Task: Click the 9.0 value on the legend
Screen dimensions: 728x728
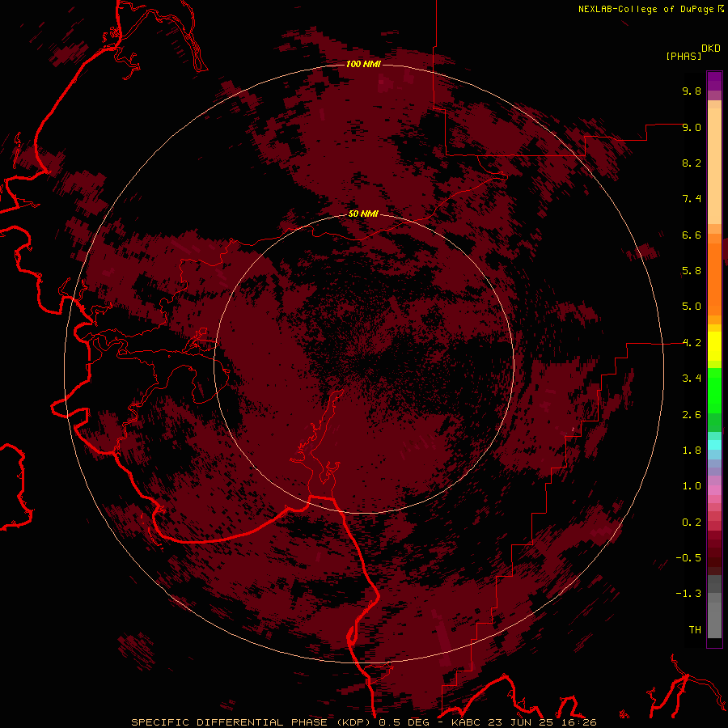Action: tap(692, 127)
